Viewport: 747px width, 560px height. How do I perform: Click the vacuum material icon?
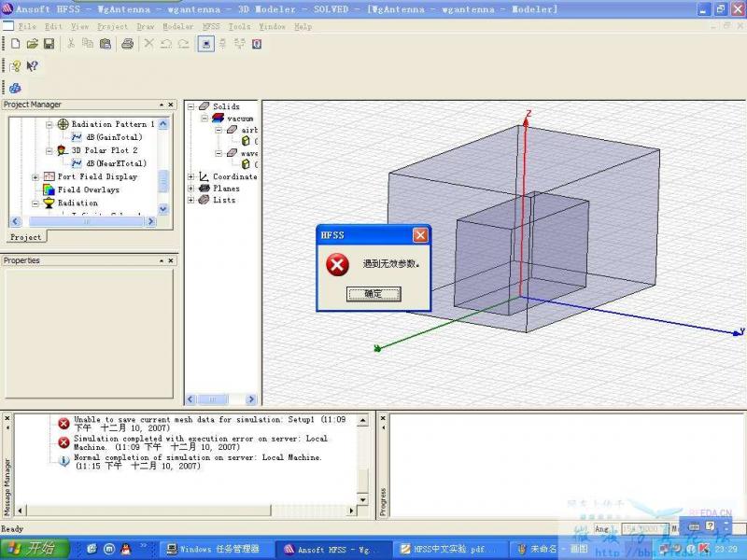pyautogui.click(x=218, y=118)
